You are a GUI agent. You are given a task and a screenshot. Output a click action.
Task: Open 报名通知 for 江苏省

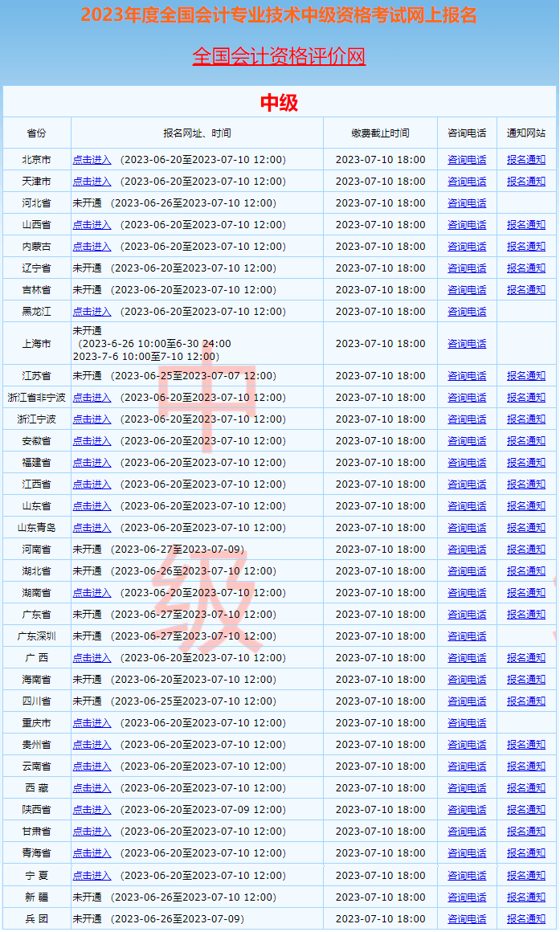525,376
